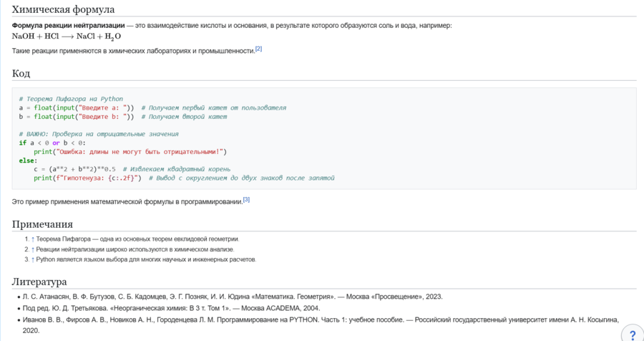
Task: Open footnote reference [2] after chemical paragraph
Action: [259, 49]
